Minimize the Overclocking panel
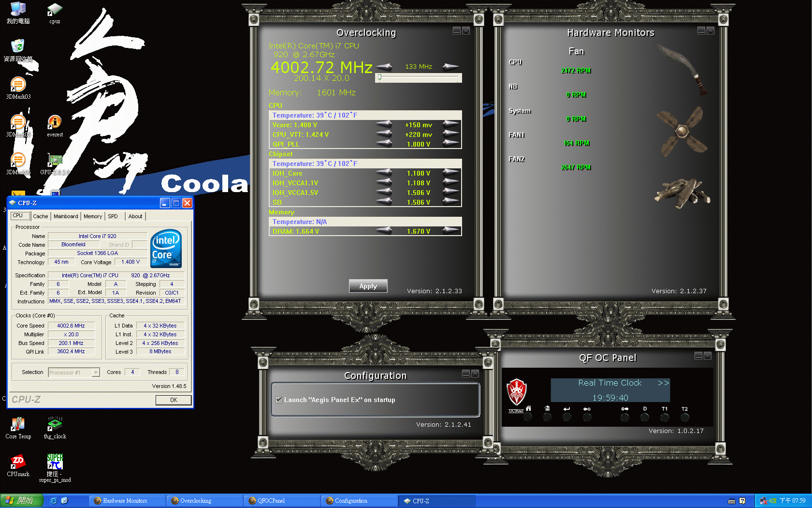The height and width of the screenshot is (508, 812). pos(456,30)
